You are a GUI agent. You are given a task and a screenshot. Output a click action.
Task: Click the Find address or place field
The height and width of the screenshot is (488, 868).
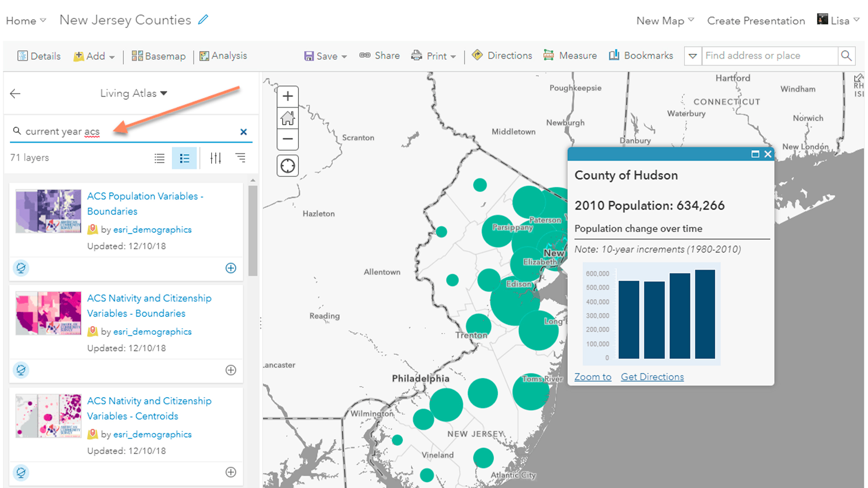tap(769, 56)
